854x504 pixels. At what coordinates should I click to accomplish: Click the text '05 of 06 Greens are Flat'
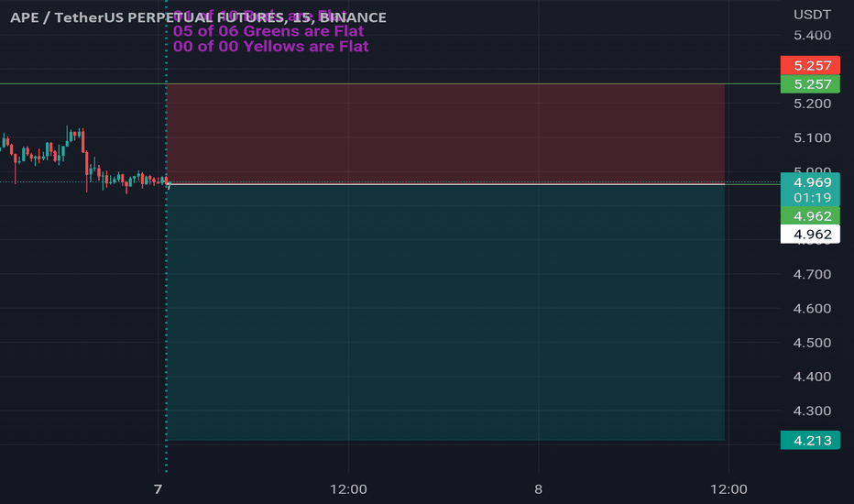coord(268,31)
